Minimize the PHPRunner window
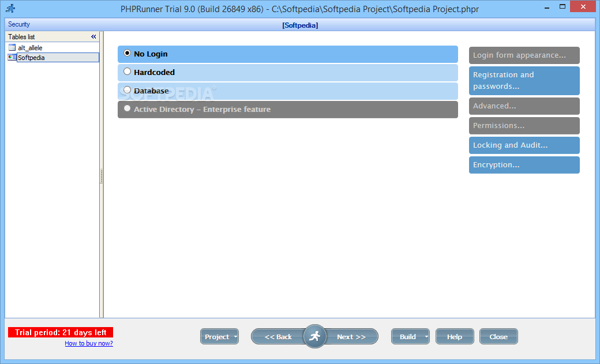This screenshot has width=600, height=364. click(x=547, y=7)
